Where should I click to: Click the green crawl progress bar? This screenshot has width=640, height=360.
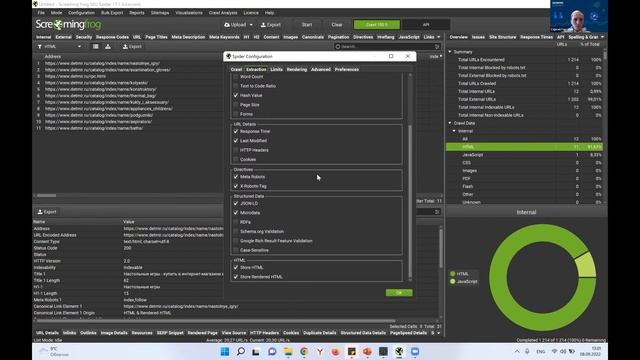point(377,25)
